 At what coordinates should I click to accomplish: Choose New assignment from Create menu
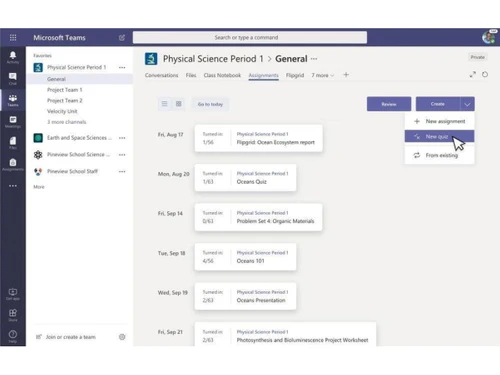(x=439, y=121)
